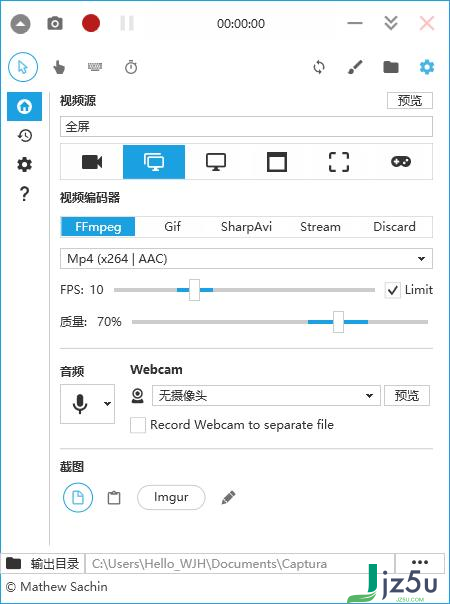Minimize the Captura window
Viewport: 450px width, 604px height.
tap(355, 23)
